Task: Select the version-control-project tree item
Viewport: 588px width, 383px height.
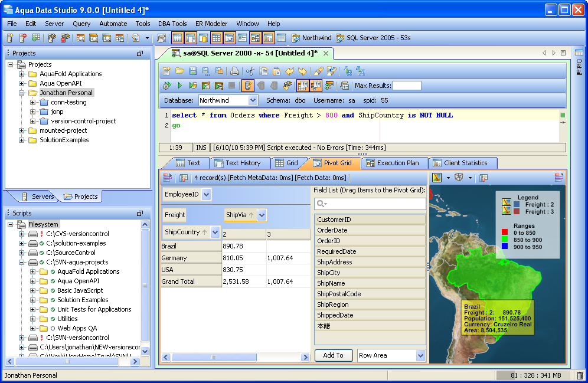Action: (x=83, y=121)
